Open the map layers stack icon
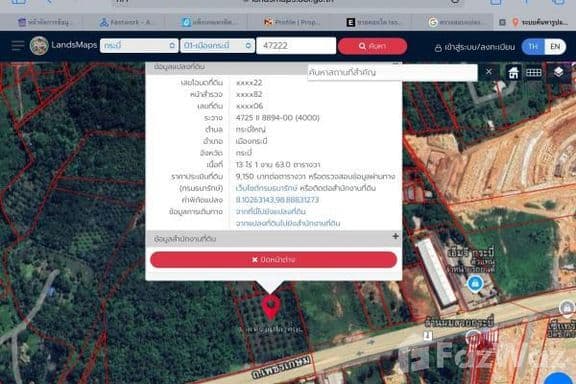576x384 pixels. [x=558, y=72]
